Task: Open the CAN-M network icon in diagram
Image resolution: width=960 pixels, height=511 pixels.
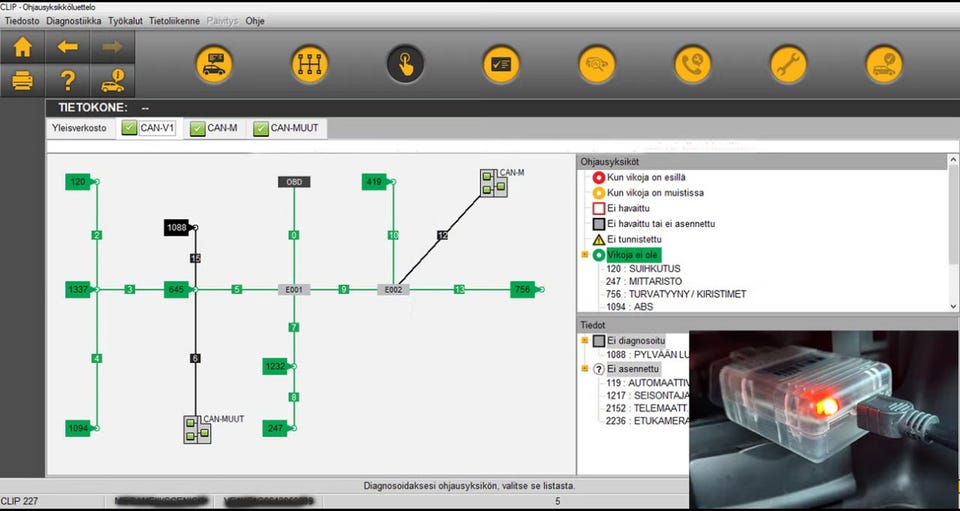Action: (493, 184)
